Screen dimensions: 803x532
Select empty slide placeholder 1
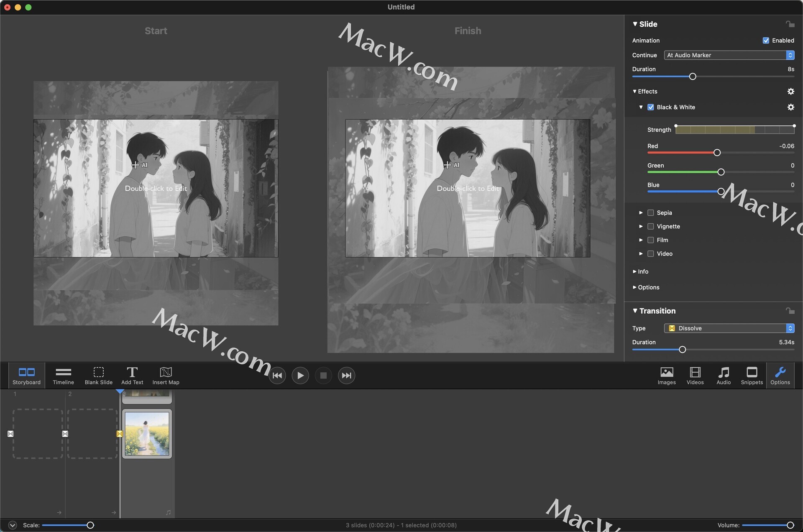pos(38,434)
